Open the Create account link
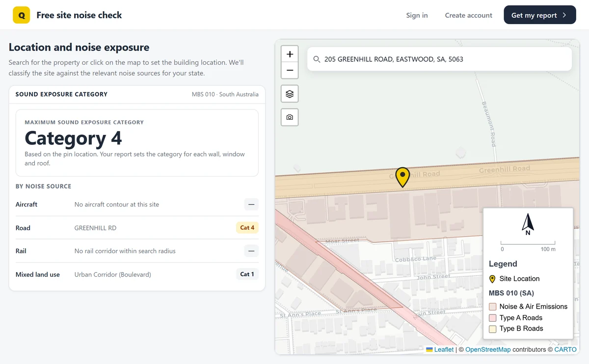 468,15
